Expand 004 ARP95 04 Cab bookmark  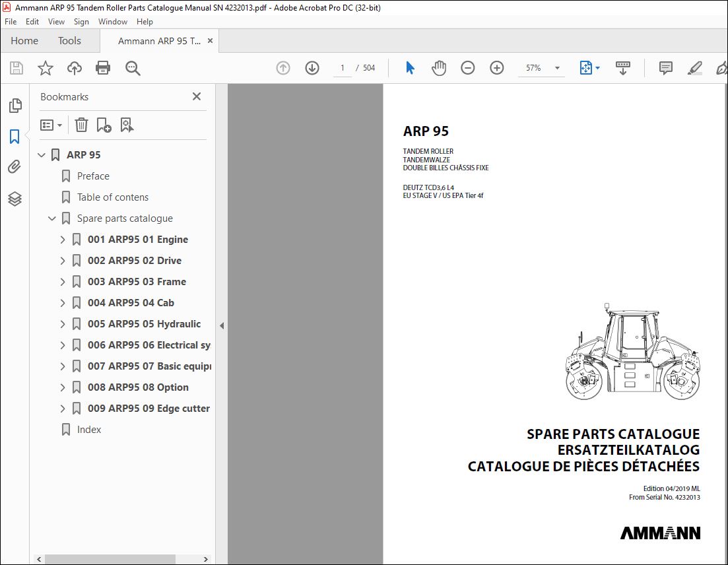click(x=63, y=303)
